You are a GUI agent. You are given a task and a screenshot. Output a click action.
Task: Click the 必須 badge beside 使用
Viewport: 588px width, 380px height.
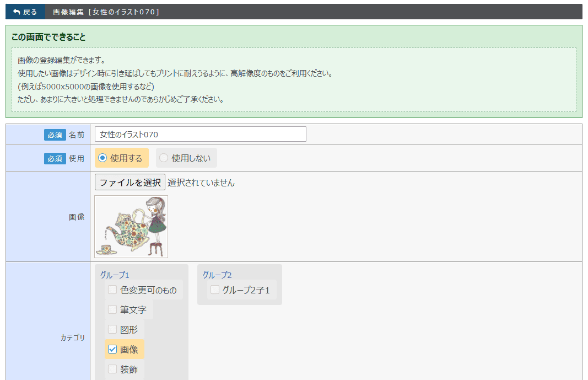[x=55, y=158]
